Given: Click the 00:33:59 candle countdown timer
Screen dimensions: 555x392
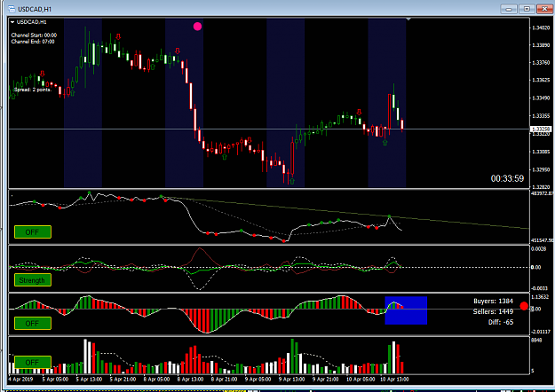Looking at the screenshot, I should 507,178.
